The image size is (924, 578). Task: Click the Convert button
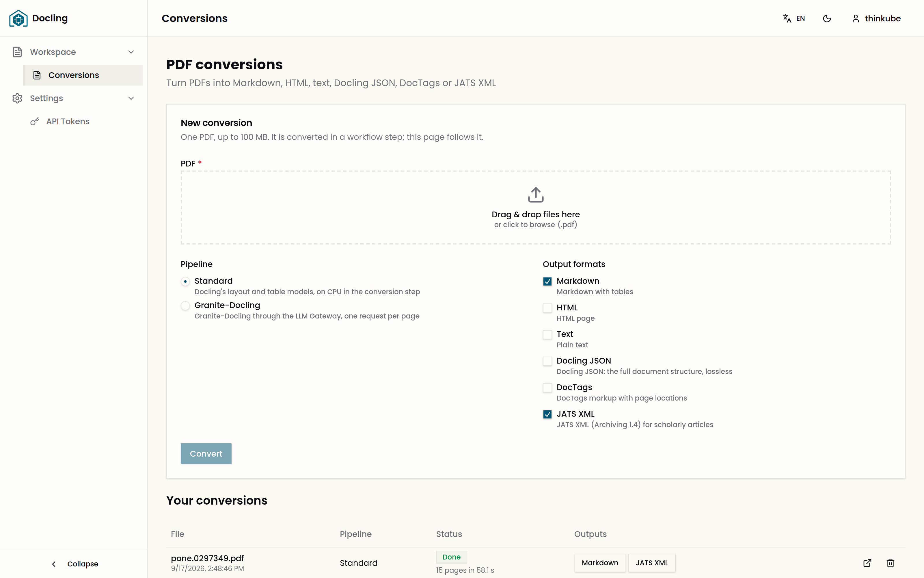[x=206, y=453]
